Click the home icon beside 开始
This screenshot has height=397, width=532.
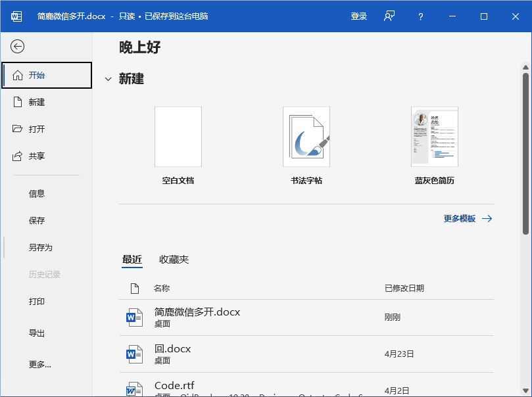[x=18, y=75]
